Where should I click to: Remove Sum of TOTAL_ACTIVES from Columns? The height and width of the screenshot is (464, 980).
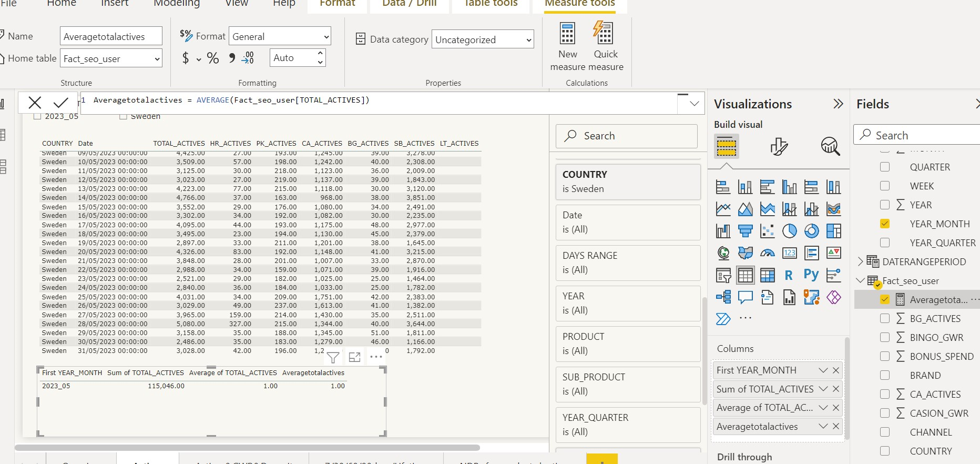tap(836, 389)
